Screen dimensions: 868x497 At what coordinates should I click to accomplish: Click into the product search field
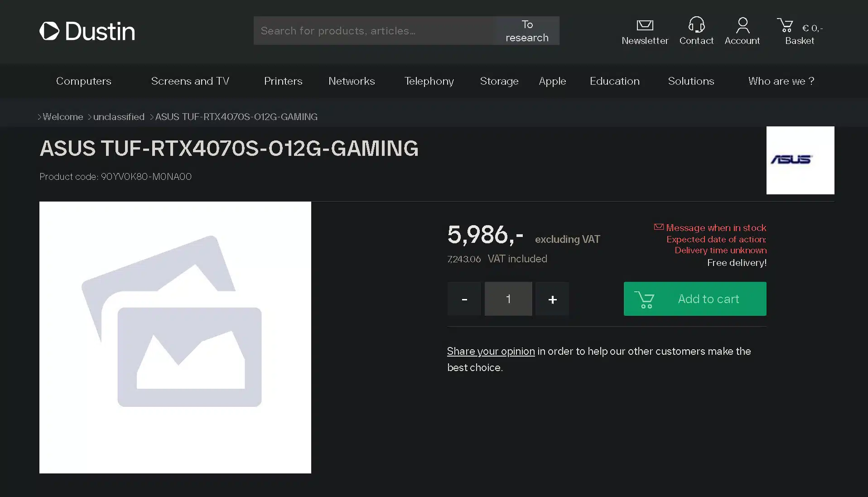pyautogui.click(x=374, y=31)
